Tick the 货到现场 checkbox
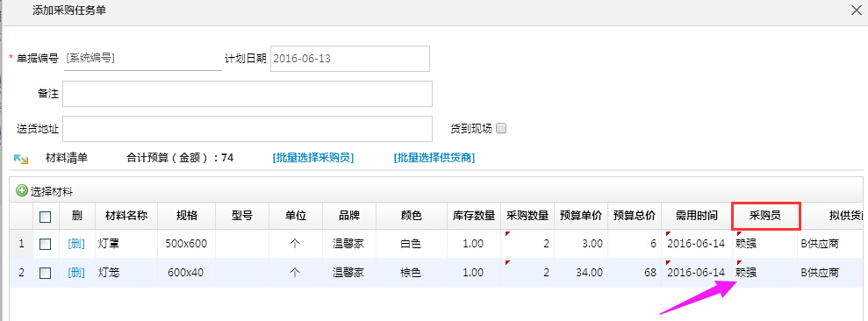Image resolution: width=868 pixels, height=321 pixels. tap(501, 128)
